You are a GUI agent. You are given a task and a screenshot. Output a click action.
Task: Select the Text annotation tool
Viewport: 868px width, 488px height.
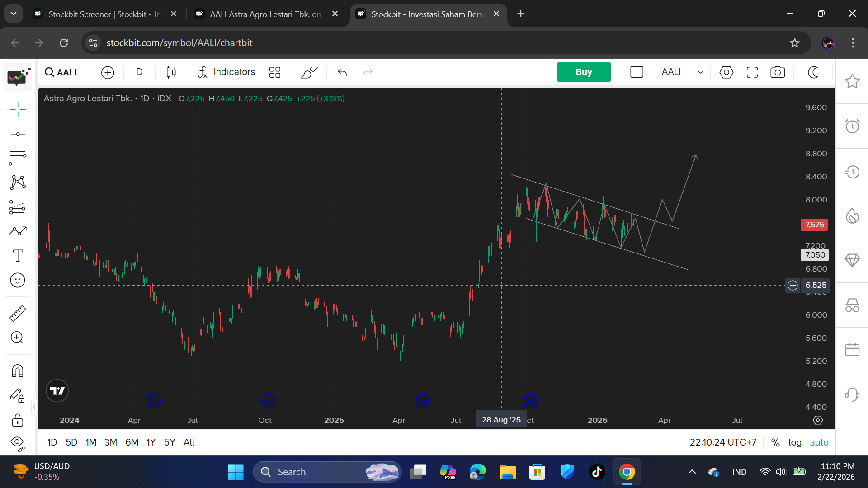point(18,256)
